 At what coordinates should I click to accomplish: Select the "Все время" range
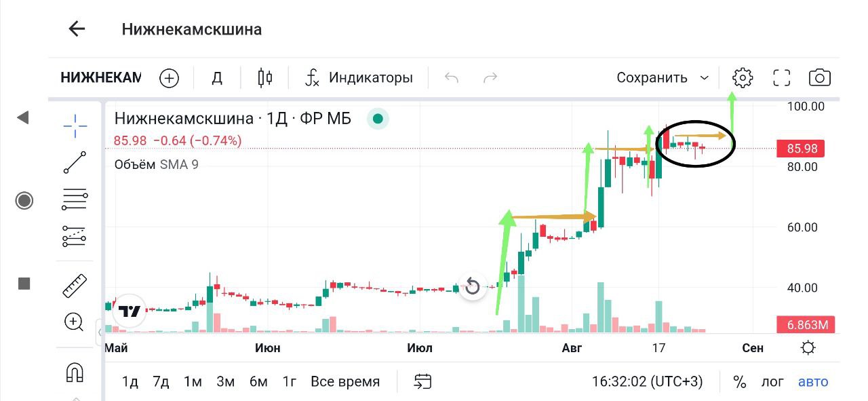point(345,382)
